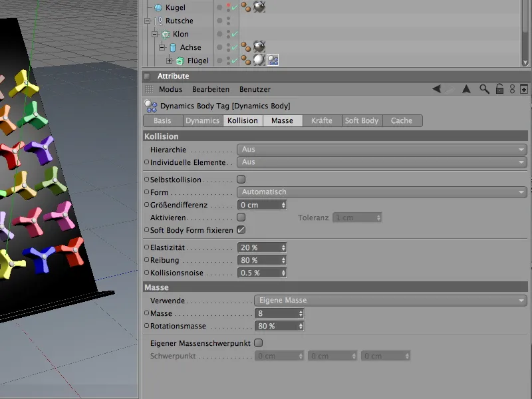Click the Reibung animation circle
This screenshot has height=399, width=532.
[x=146, y=259]
